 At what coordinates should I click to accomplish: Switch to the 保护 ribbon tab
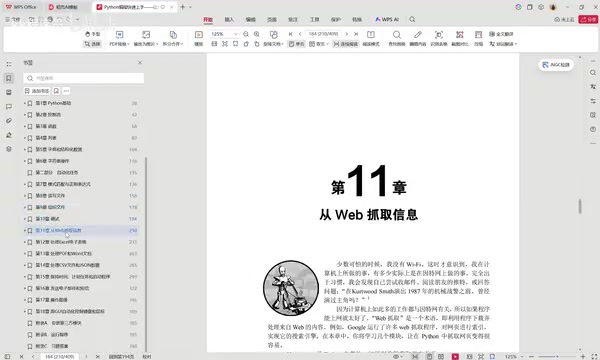tap(336, 20)
